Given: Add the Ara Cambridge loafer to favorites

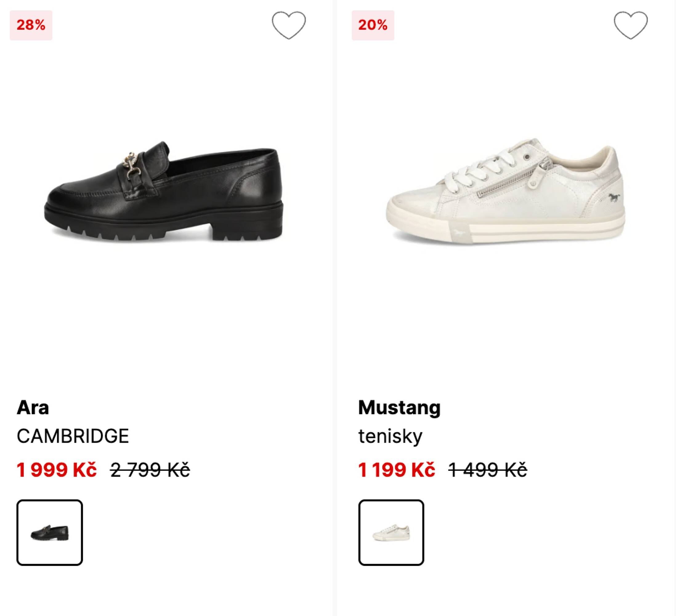Looking at the screenshot, I should tap(288, 25).
